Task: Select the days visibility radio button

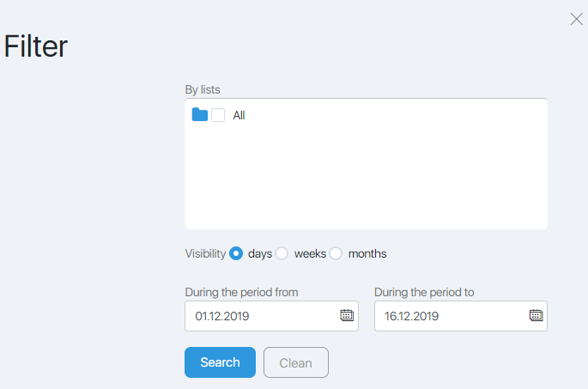Action: tap(236, 253)
